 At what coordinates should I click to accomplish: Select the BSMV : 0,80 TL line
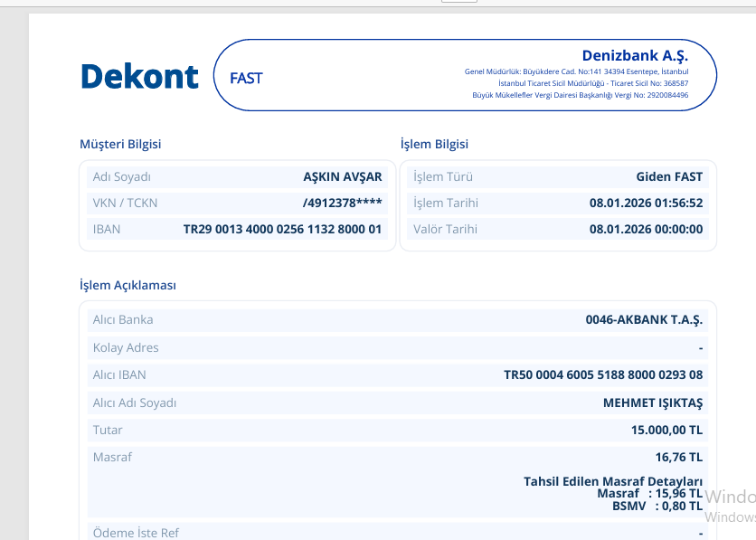[657, 506]
